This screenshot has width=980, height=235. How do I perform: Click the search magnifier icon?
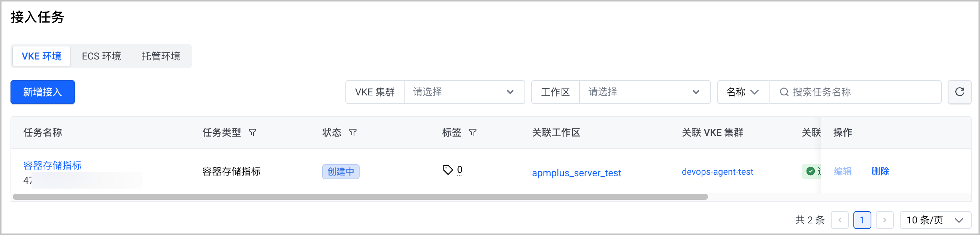click(784, 92)
